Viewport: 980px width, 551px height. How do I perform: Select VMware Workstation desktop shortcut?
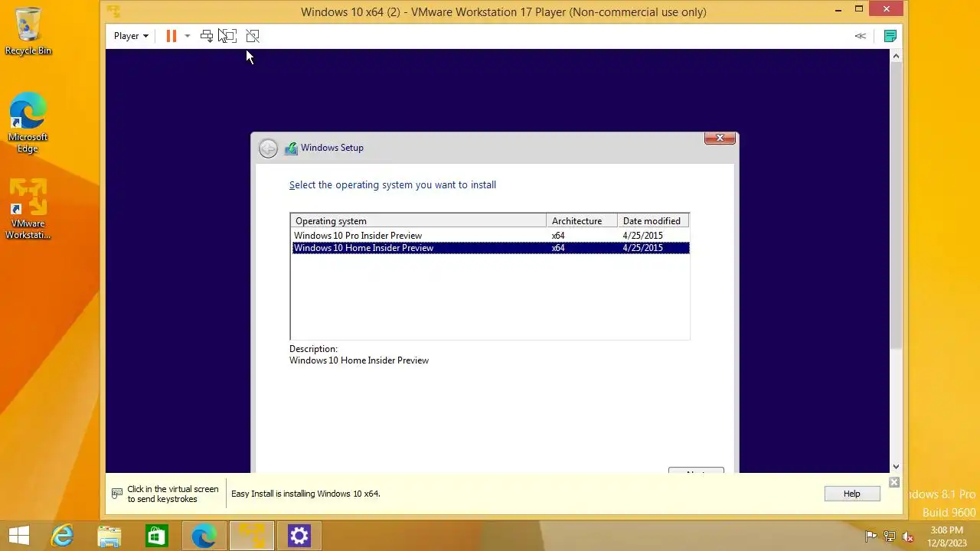pos(28,209)
